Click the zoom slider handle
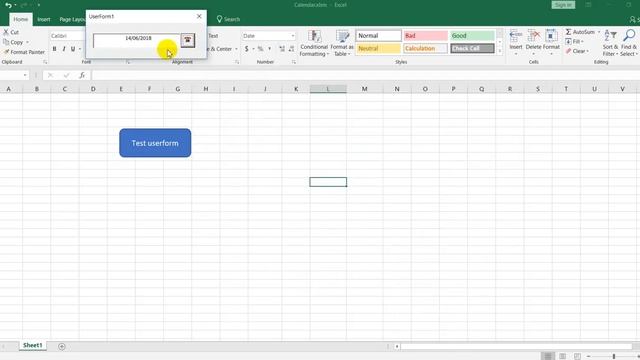Screen dimensions: 640x360 [613, 356]
